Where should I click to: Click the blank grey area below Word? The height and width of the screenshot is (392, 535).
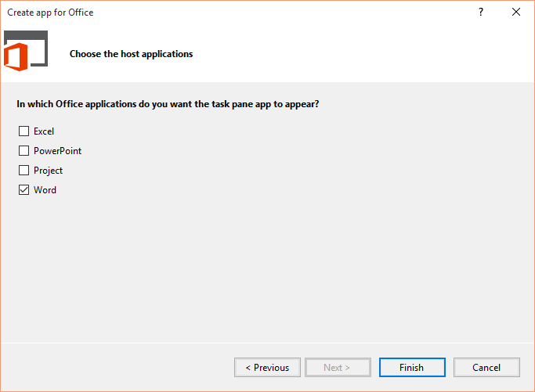point(268,269)
